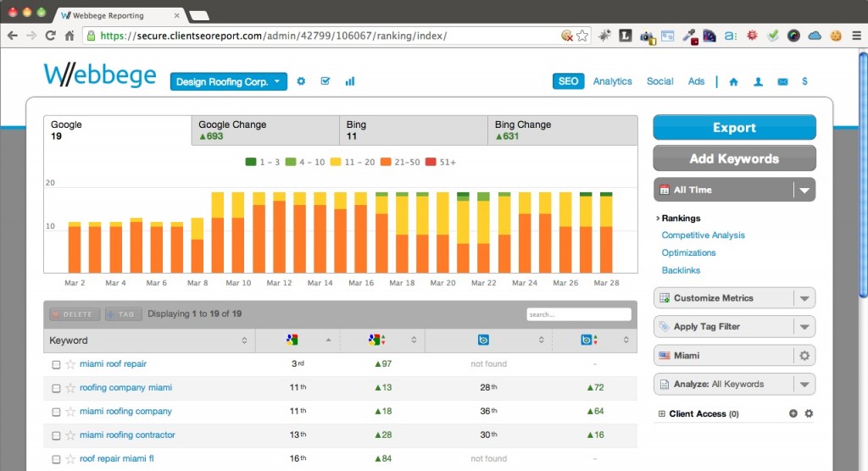Star the miami roofing company keyword

(70, 412)
